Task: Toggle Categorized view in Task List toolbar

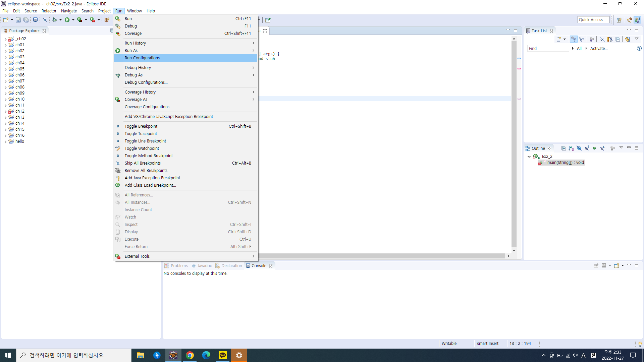Action: pos(574,39)
